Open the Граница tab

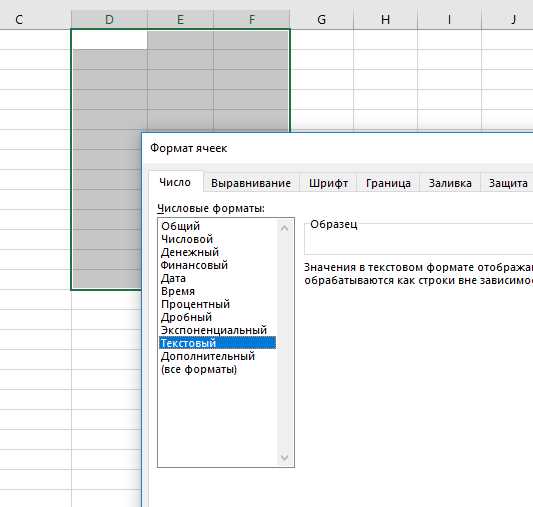tap(388, 183)
